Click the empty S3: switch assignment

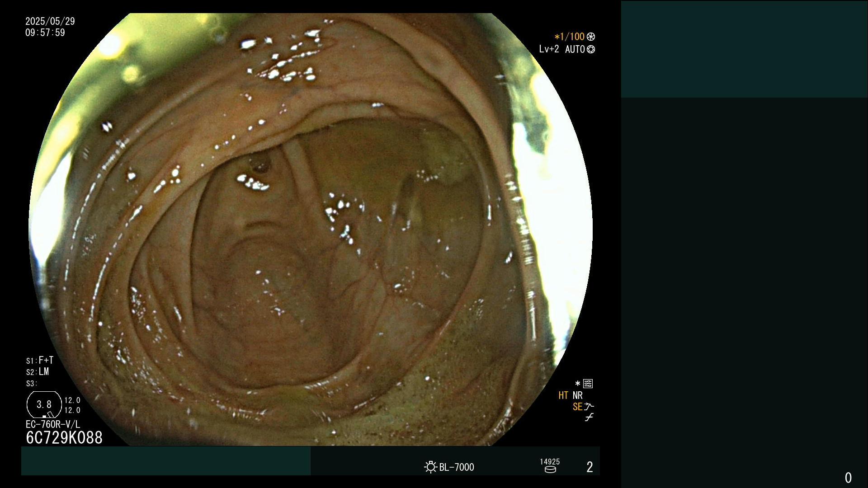(x=32, y=384)
